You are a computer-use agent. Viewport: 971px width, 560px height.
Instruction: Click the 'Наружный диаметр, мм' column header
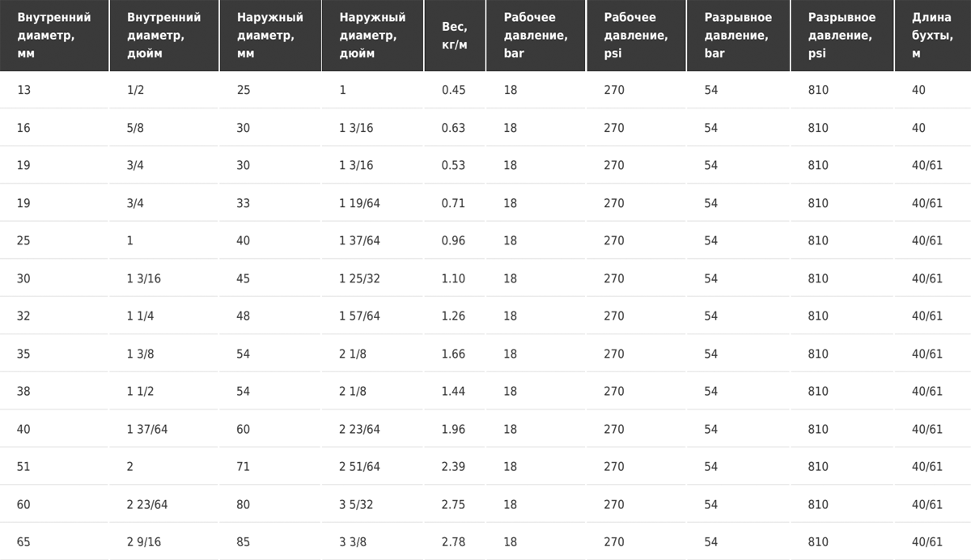click(x=270, y=36)
